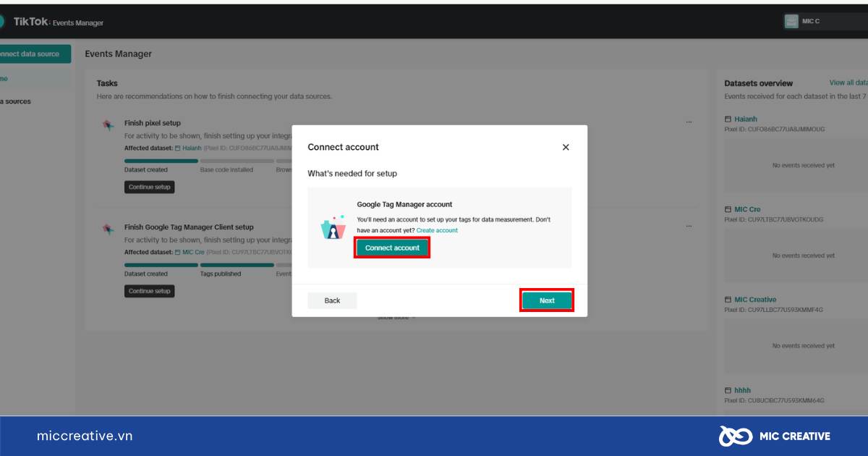
Task: Click the View all link in Datasets overview
Action: click(x=848, y=83)
